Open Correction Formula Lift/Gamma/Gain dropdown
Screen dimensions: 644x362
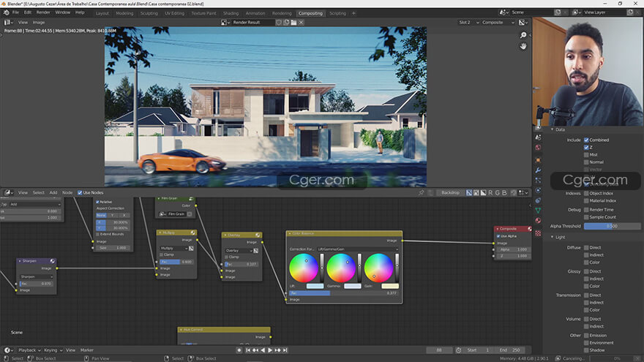click(x=357, y=249)
